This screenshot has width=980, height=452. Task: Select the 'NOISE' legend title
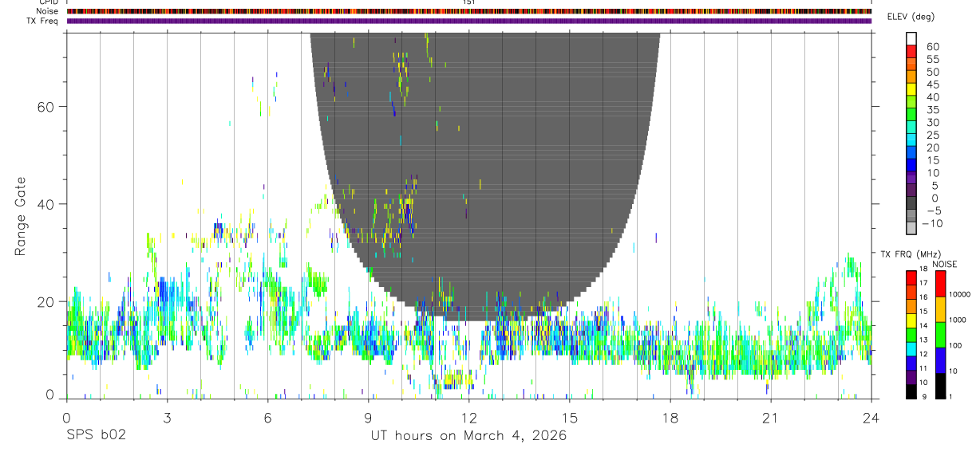(944, 264)
